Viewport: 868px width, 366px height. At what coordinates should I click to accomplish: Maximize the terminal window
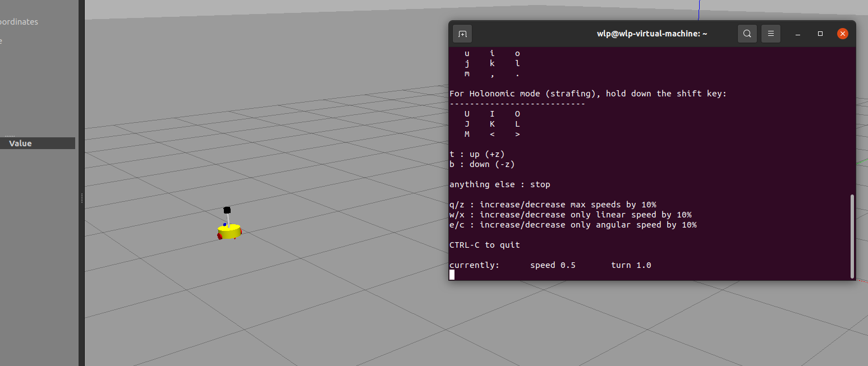pos(820,34)
